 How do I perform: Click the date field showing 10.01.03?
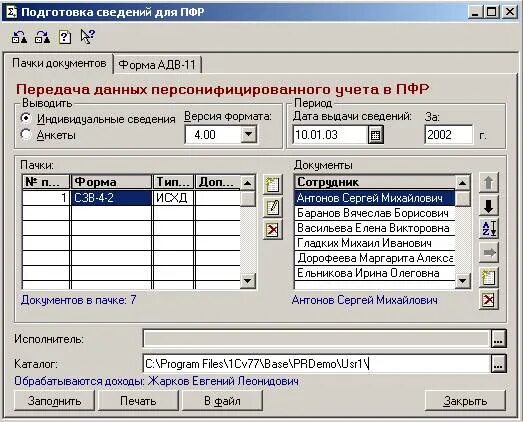coord(330,135)
